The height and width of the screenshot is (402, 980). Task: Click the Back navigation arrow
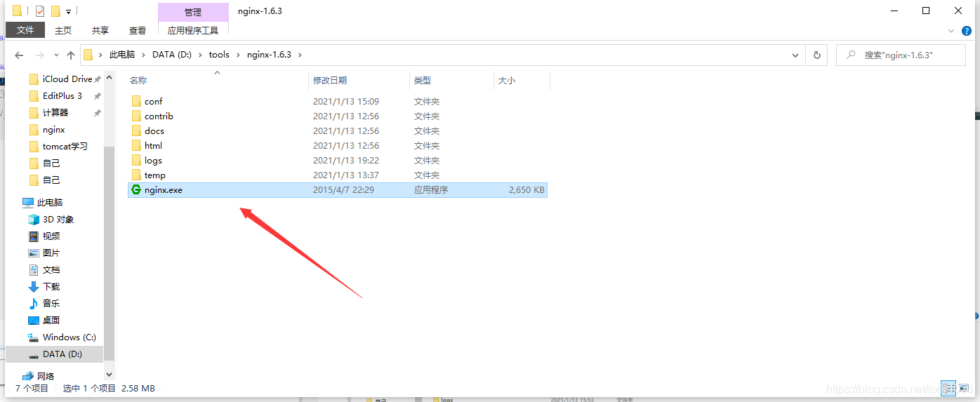tap(19, 55)
